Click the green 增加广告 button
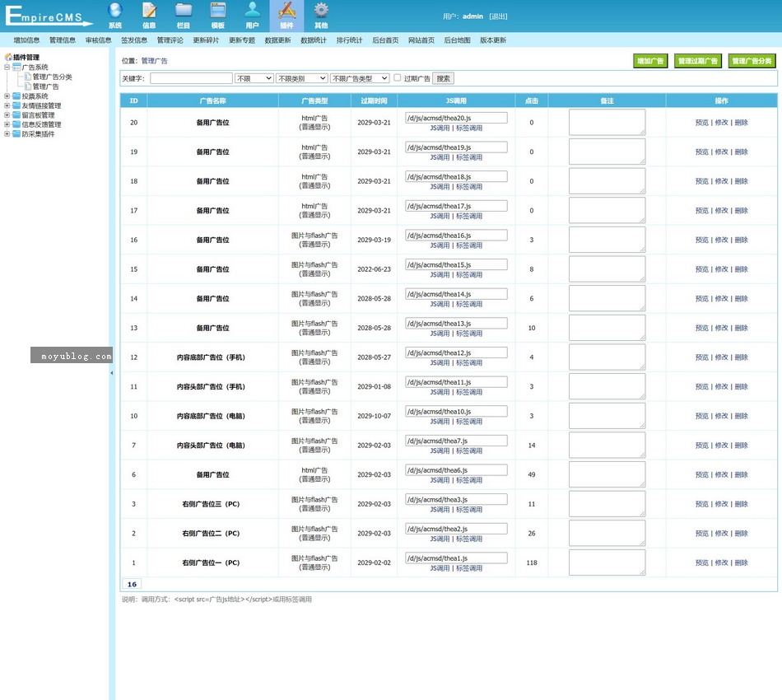 click(650, 61)
